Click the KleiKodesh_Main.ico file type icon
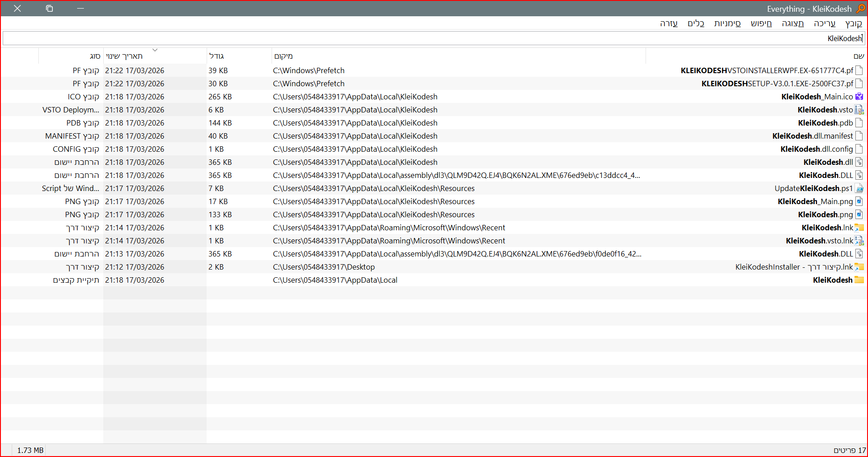The height and width of the screenshot is (457, 868). pos(859,97)
